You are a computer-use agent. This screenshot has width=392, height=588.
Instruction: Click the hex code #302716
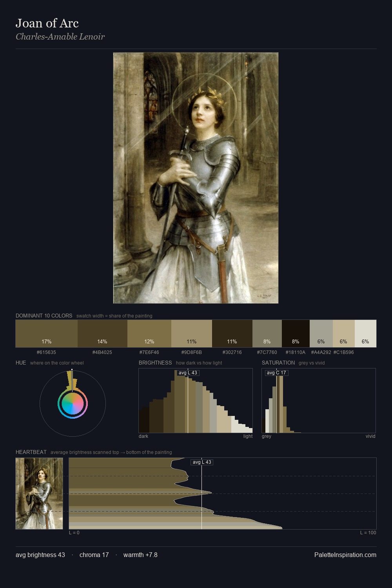tap(232, 352)
